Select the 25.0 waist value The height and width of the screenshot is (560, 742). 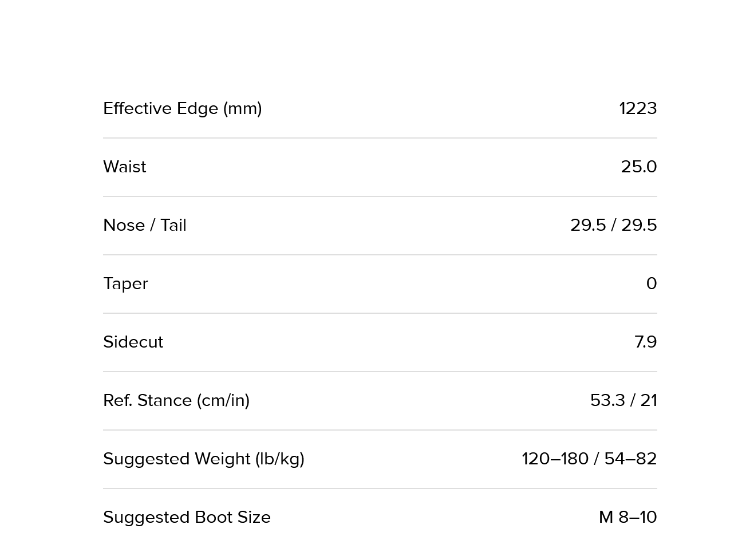pos(638,167)
